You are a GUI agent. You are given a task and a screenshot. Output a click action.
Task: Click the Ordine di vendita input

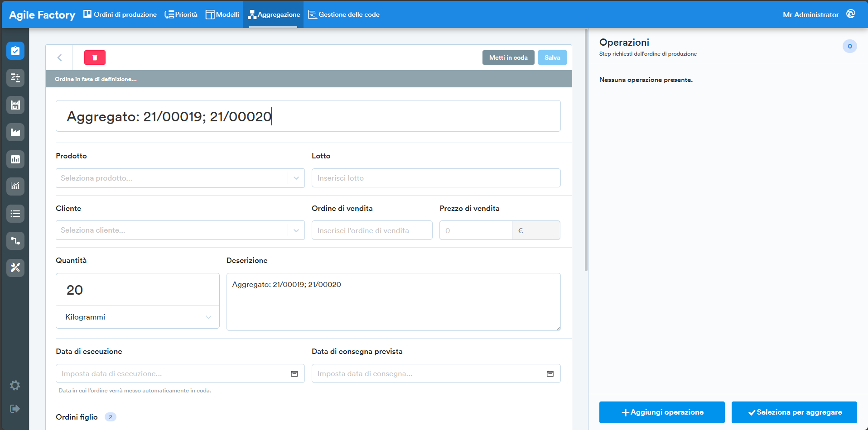(372, 230)
